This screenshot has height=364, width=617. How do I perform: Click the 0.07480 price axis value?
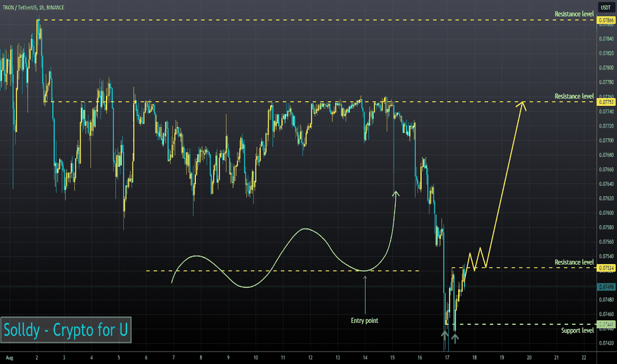pos(606,299)
